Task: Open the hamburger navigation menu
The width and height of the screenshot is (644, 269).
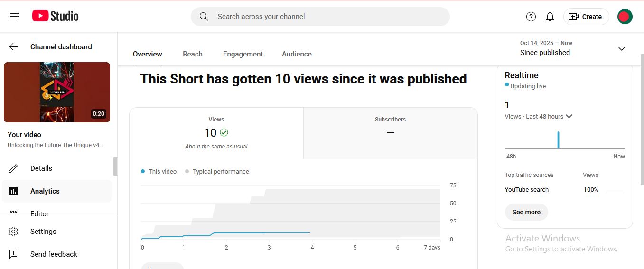Action: (14, 17)
